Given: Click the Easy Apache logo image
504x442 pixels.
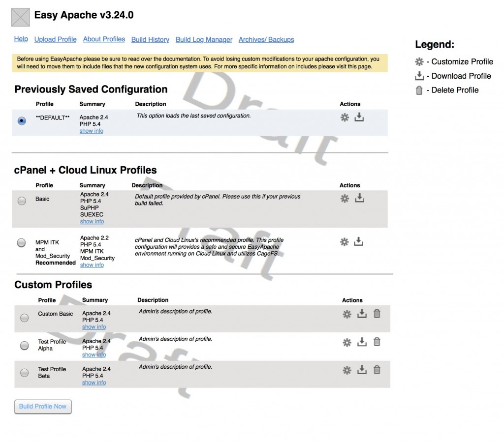Looking at the screenshot, I should [20, 17].
